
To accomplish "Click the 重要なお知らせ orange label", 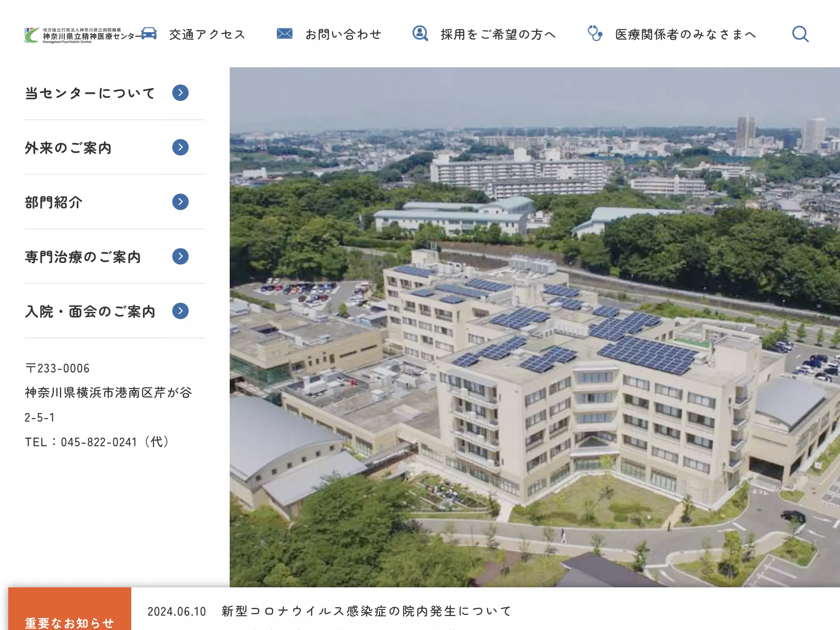I will (x=70, y=609).
